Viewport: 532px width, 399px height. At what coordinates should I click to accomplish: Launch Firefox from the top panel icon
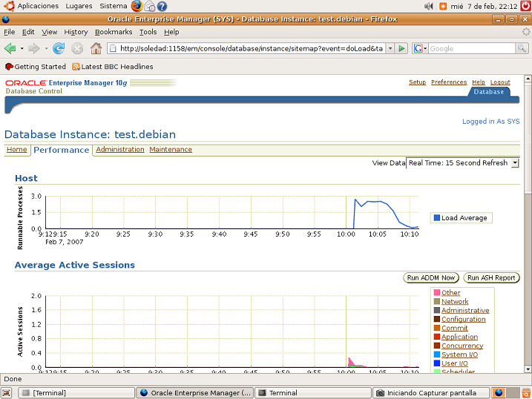pyautogui.click(x=137, y=6)
